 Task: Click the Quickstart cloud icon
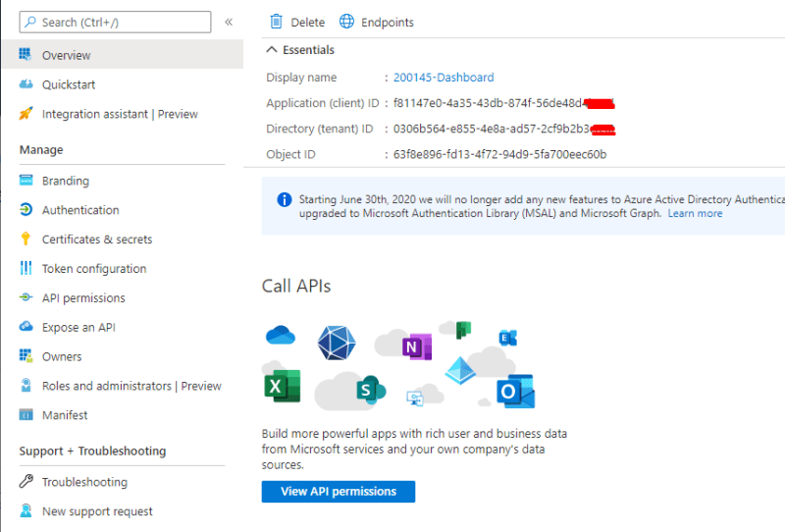coord(26,83)
